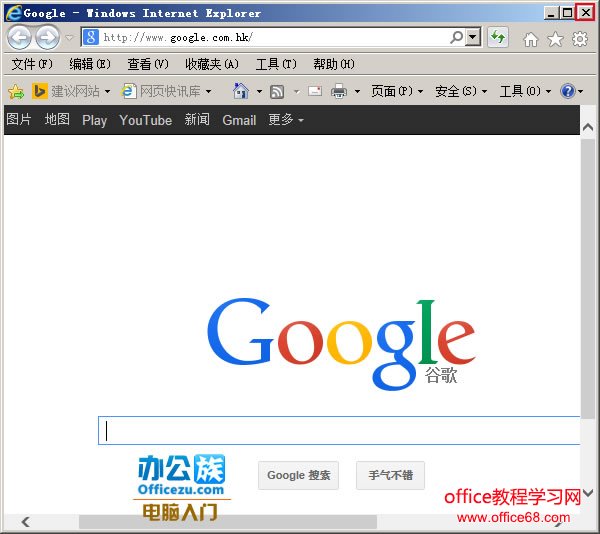Open the Play link in Google bar
Viewport: 600px width, 534px height.
[94, 120]
